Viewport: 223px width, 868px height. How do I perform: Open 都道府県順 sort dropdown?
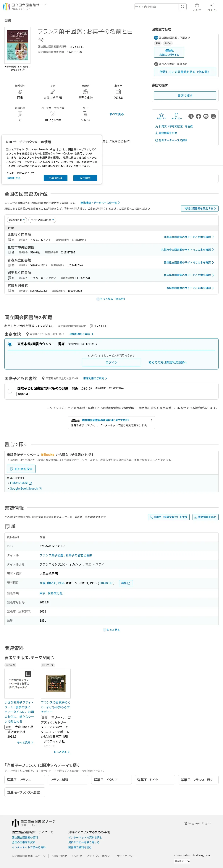(17, 220)
